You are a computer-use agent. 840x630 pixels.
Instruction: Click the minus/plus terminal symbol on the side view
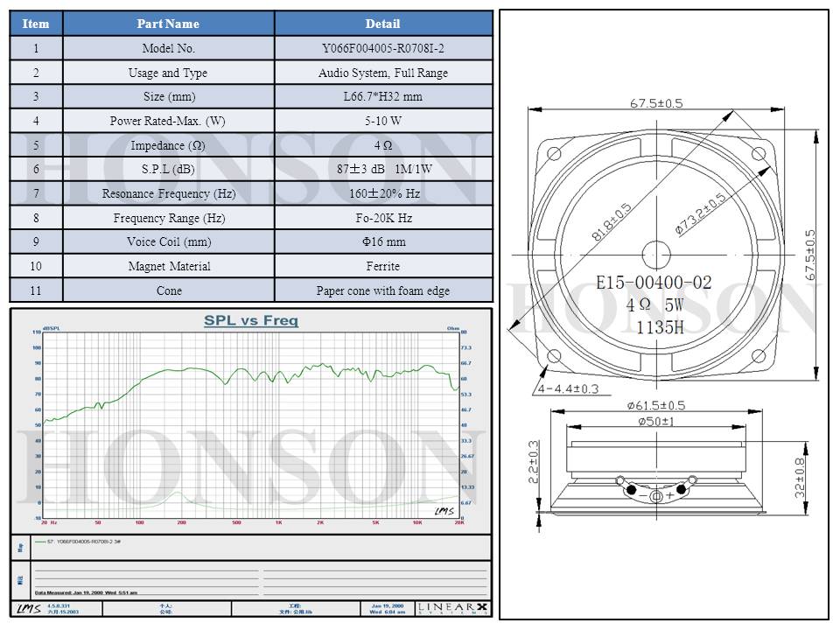click(x=657, y=496)
